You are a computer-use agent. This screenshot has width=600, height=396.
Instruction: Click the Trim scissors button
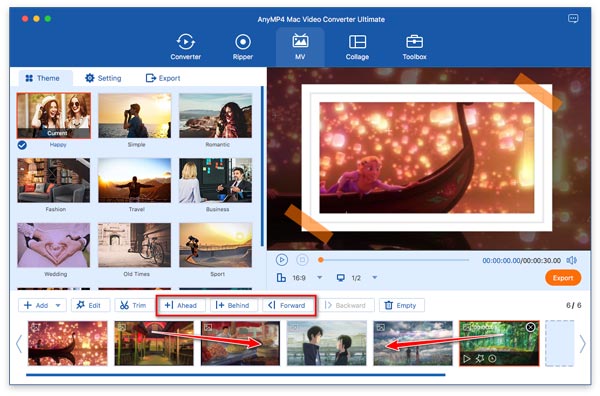133,305
